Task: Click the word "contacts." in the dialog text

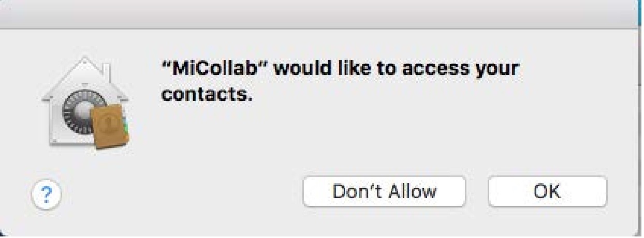Action: coord(207,96)
